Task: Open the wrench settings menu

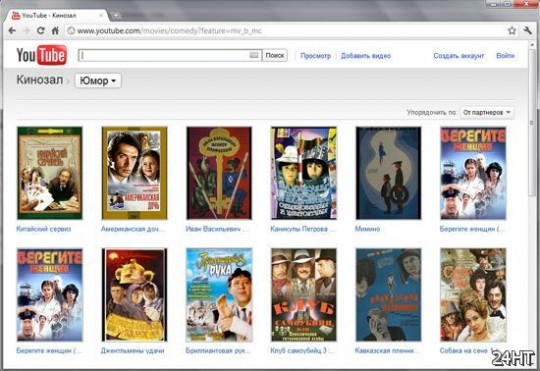Action: tap(528, 31)
